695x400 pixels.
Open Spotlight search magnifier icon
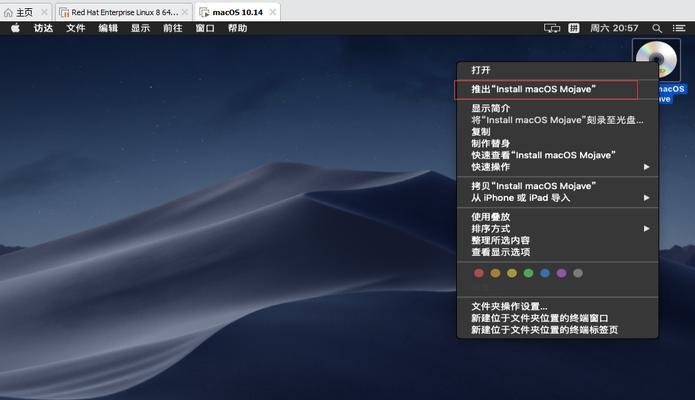(x=657, y=28)
